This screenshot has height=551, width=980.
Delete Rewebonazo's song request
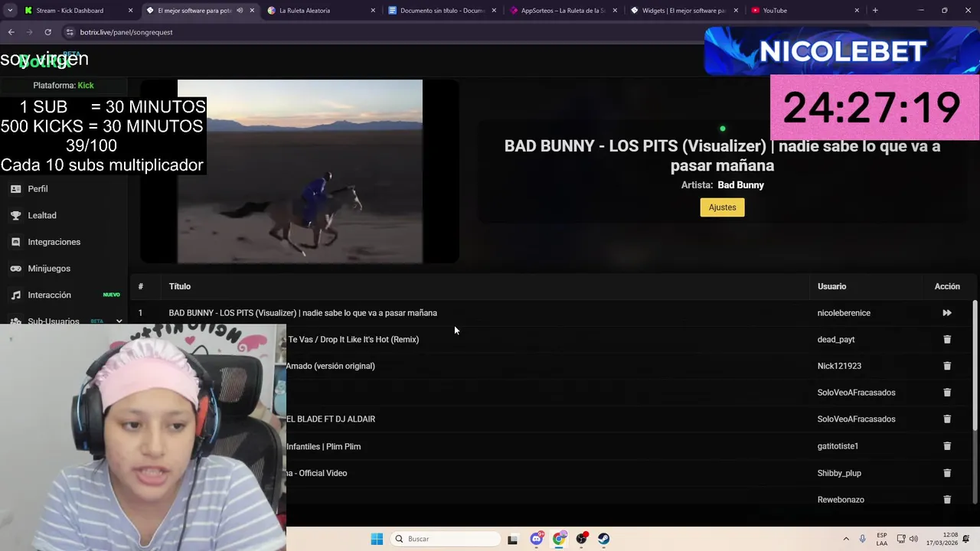tap(947, 500)
